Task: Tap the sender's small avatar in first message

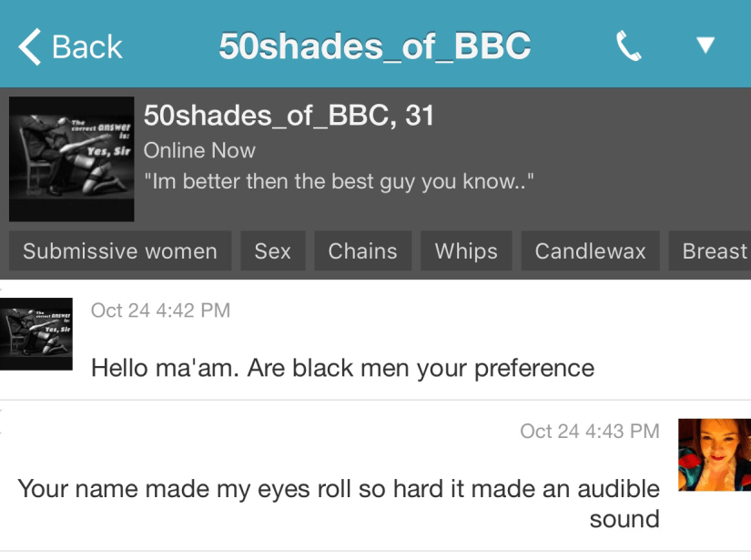Action: pyautogui.click(x=36, y=333)
